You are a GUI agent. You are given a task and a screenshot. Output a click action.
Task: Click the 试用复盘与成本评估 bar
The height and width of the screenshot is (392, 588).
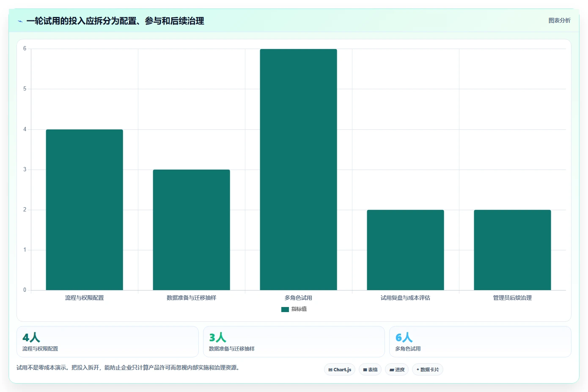coord(405,250)
